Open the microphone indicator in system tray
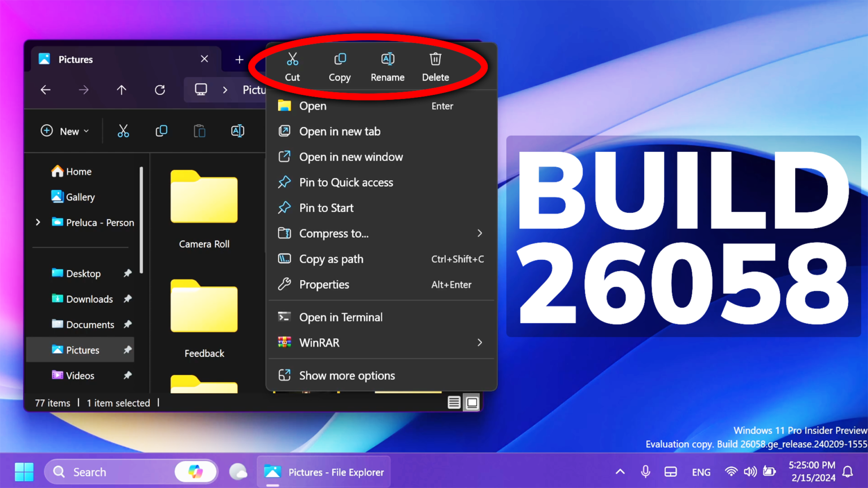 click(x=645, y=472)
